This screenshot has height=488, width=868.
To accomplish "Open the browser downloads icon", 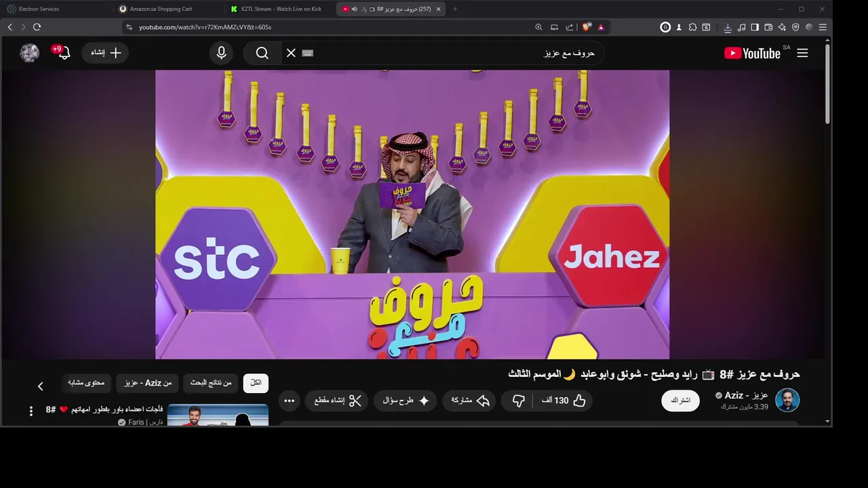I will point(728,27).
